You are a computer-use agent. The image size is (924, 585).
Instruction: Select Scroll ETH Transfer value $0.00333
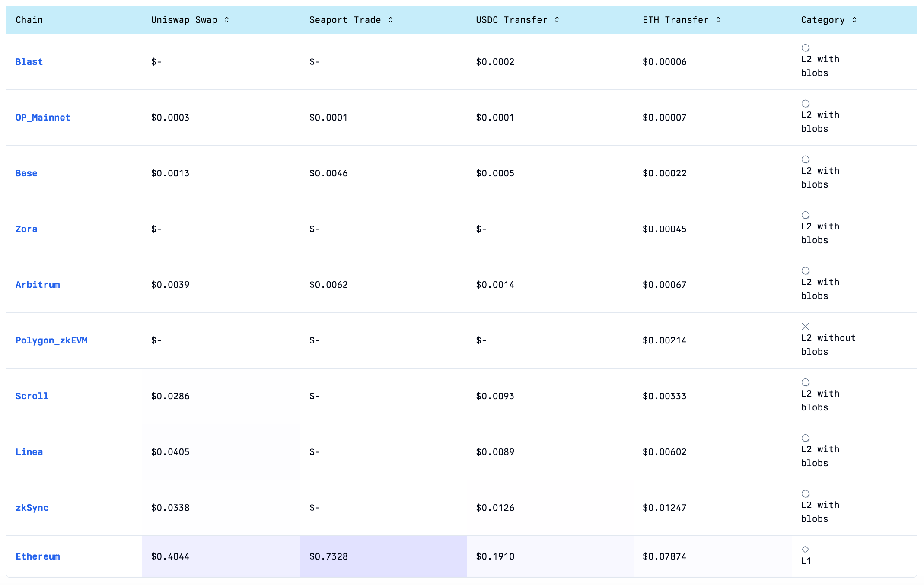tap(664, 396)
